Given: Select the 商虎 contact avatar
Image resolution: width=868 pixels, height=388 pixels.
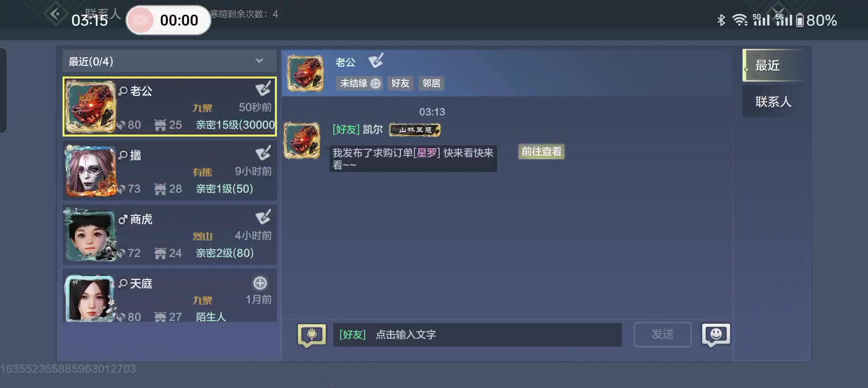Looking at the screenshot, I should pos(90,235).
